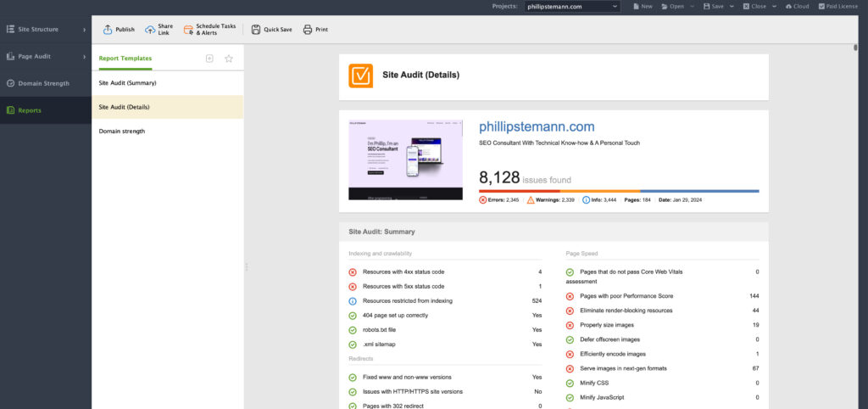
Task: Select Site Audit (Summary) template
Action: 168,83
